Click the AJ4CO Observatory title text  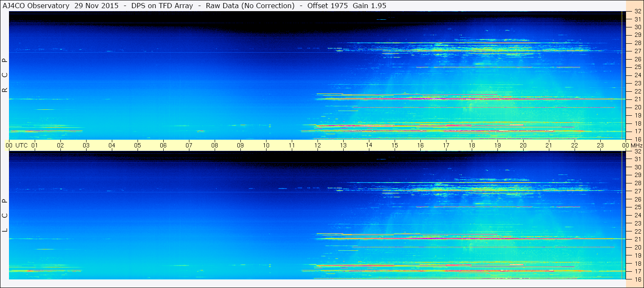[35, 6]
